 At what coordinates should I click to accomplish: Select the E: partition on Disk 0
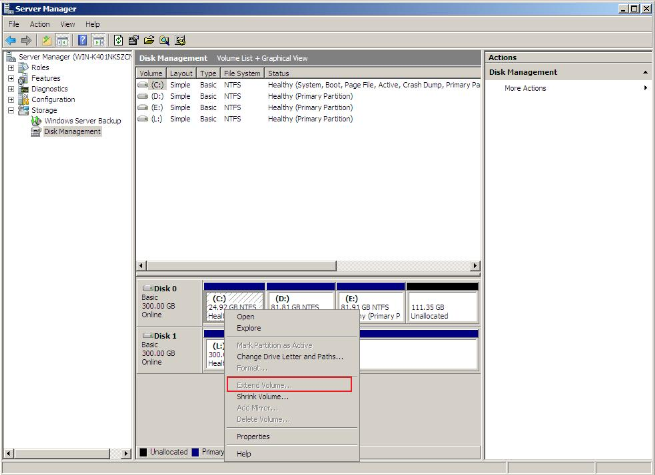[371, 302]
